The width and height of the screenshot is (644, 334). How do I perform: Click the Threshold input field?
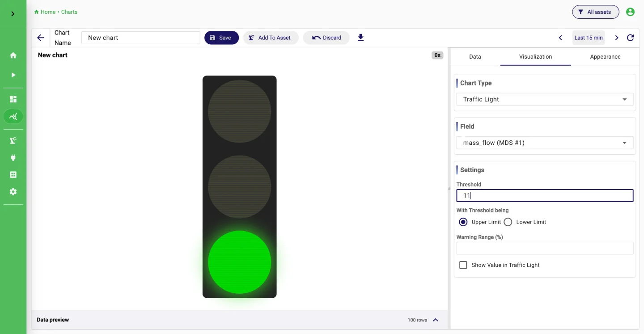[x=545, y=196]
